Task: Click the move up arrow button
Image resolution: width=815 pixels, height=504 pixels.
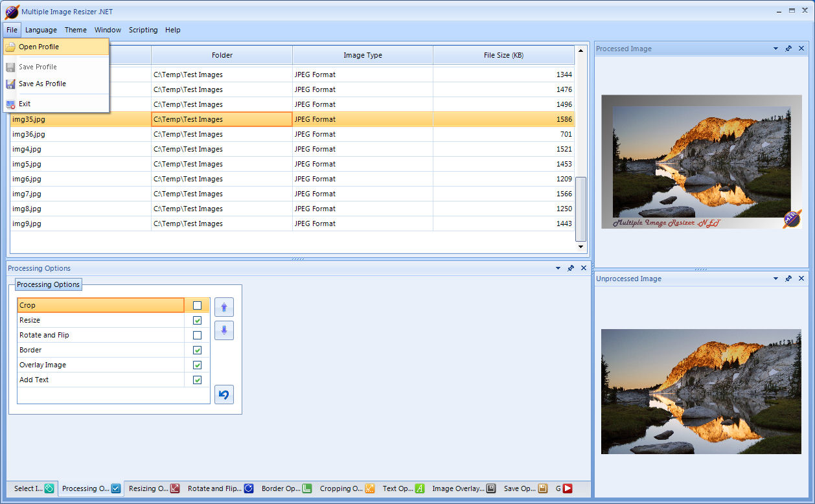Action: coord(224,307)
